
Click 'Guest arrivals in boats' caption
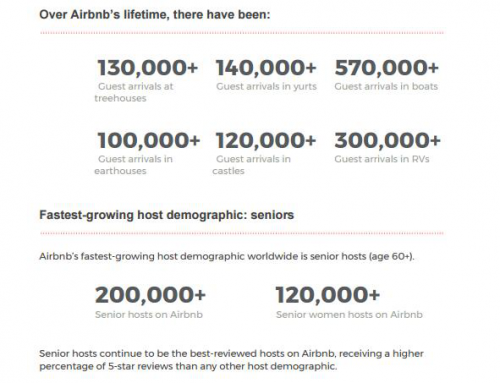click(386, 86)
